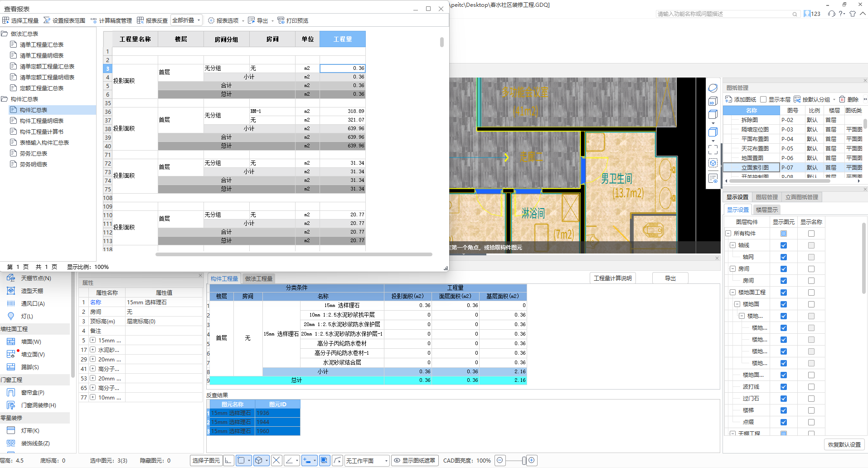Open 图层管理 tab

pos(767,197)
